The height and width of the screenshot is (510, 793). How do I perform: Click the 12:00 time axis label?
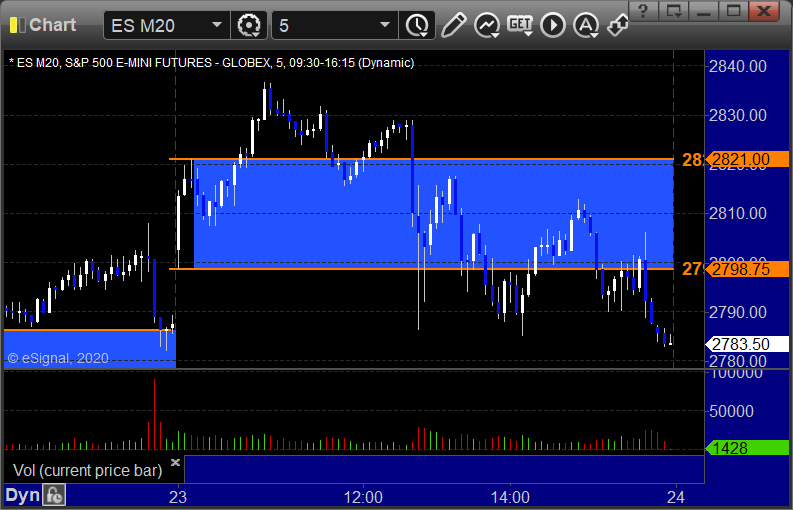click(363, 497)
